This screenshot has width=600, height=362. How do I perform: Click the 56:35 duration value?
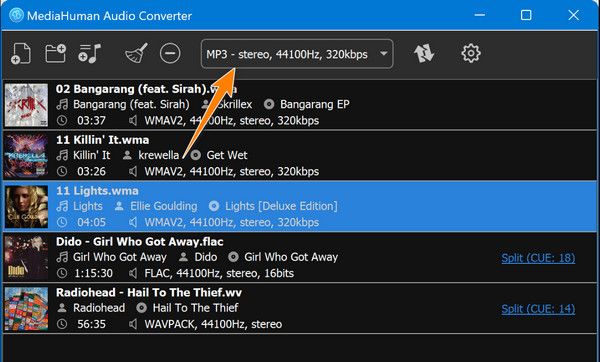91,324
